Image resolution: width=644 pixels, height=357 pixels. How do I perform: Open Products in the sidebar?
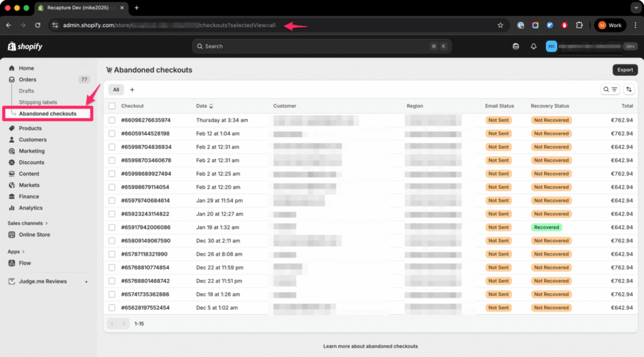click(x=30, y=128)
